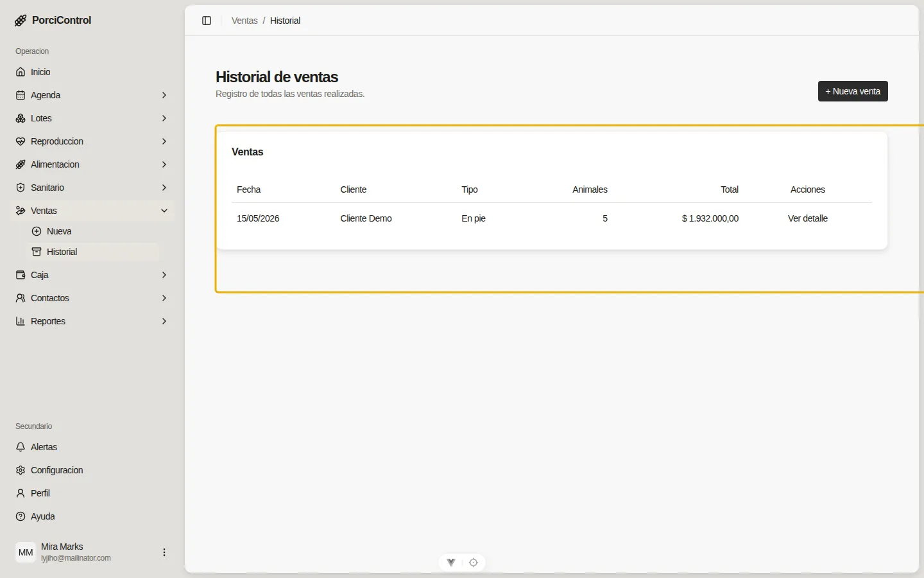Click the Cliente column header
This screenshot has width=924, height=578.
[354, 189]
